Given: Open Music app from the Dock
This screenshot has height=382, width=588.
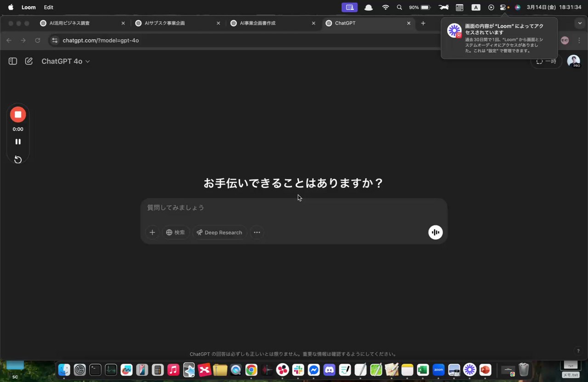Looking at the screenshot, I should (x=173, y=370).
